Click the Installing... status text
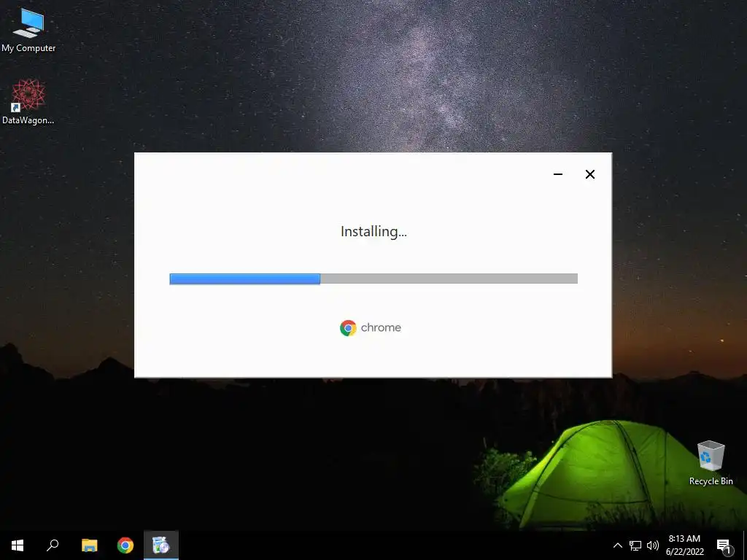Image resolution: width=747 pixels, height=560 pixels. pyautogui.click(x=373, y=231)
